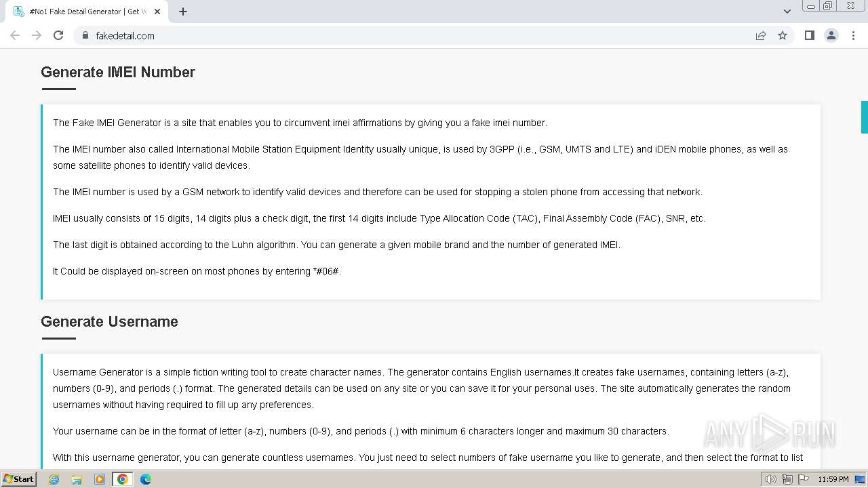Screen dimensions: 868x488
Task: Go back to the previous page
Action: 15,35
